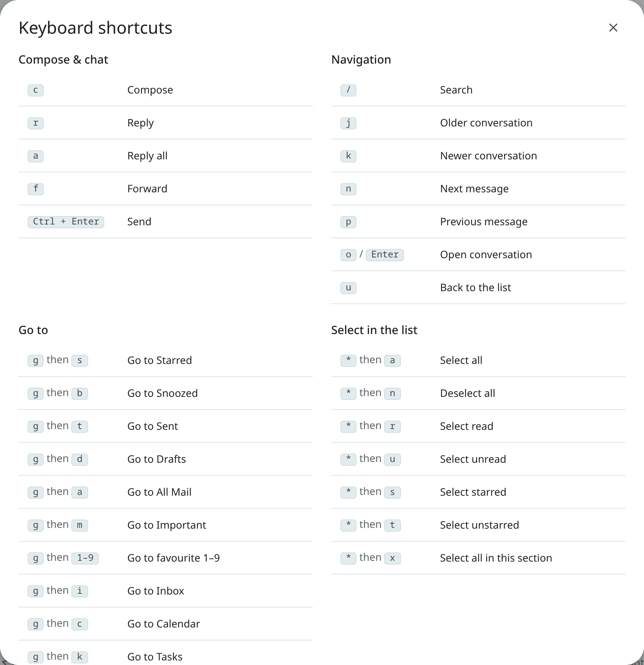Click 'Select starred' text
This screenshot has height=665, width=644.
coord(473,492)
